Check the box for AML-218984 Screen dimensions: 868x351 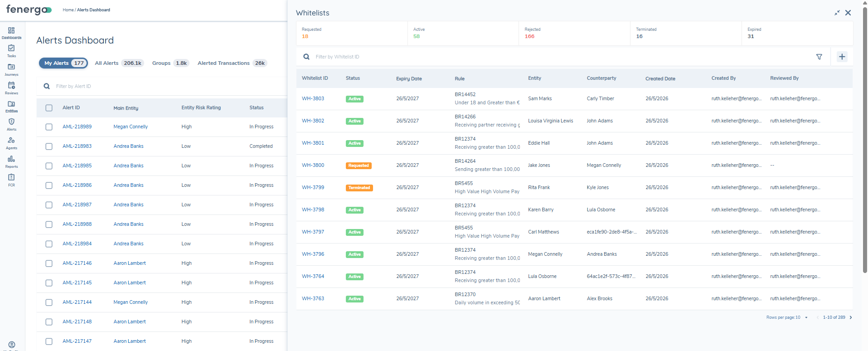click(49, 244)
